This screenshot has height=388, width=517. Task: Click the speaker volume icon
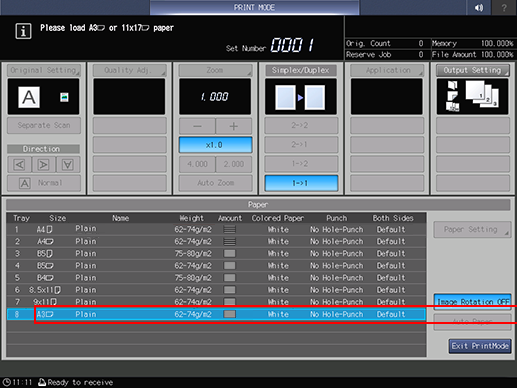pos(479,7)
